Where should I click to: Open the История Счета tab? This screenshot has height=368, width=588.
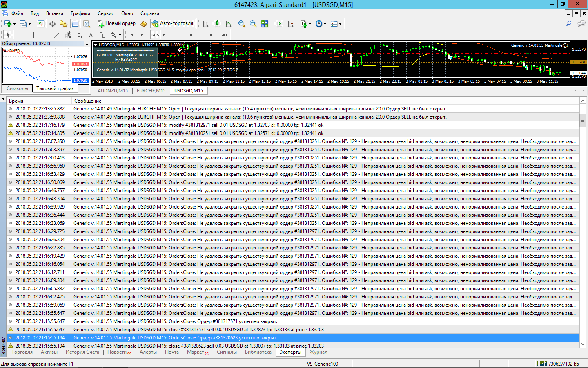[82, 352]
